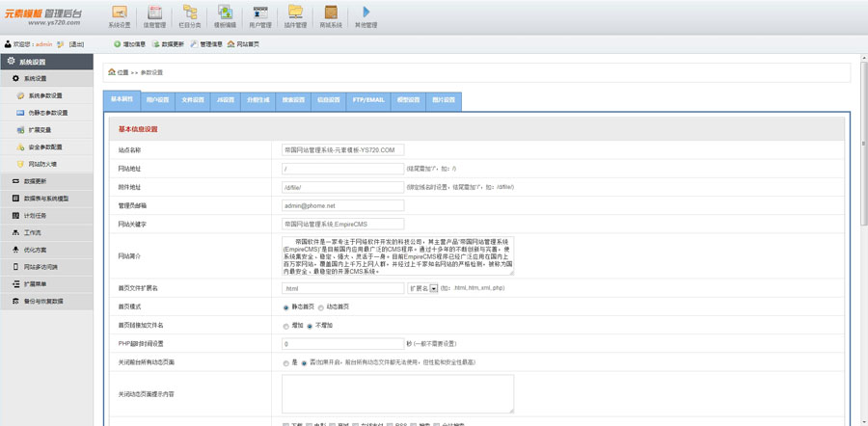868x426 pixels.
Task: Open the 扩展名 dropdown
Action: pyautogui.click(x=423, y=288)
